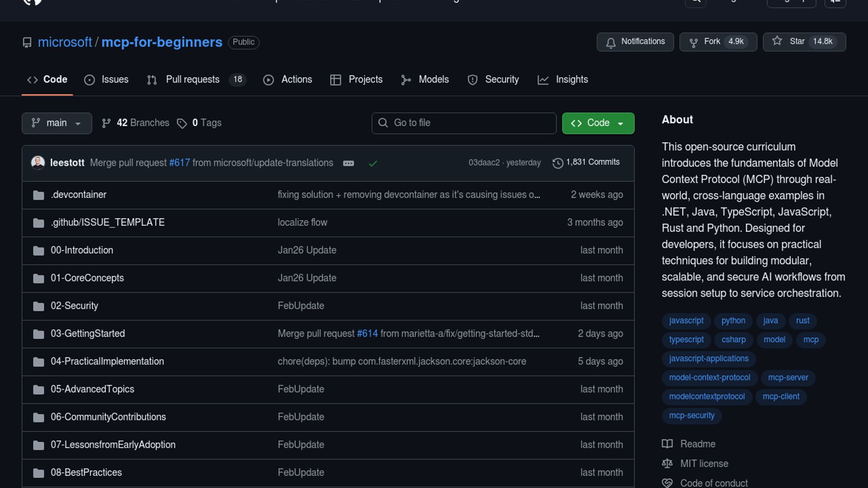Open the Pull requests tab
Viewport: 868px width, 488px height.
[193, 80]
